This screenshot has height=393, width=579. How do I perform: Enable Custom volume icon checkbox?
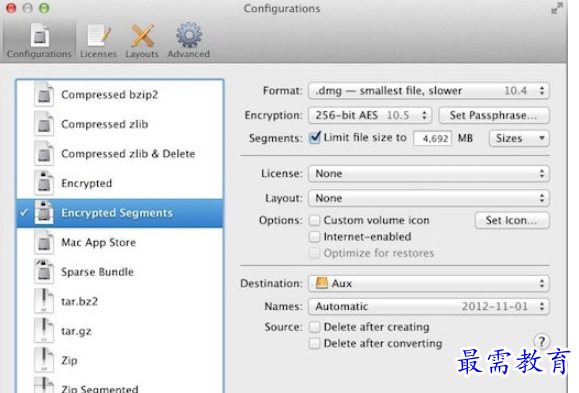314,221
